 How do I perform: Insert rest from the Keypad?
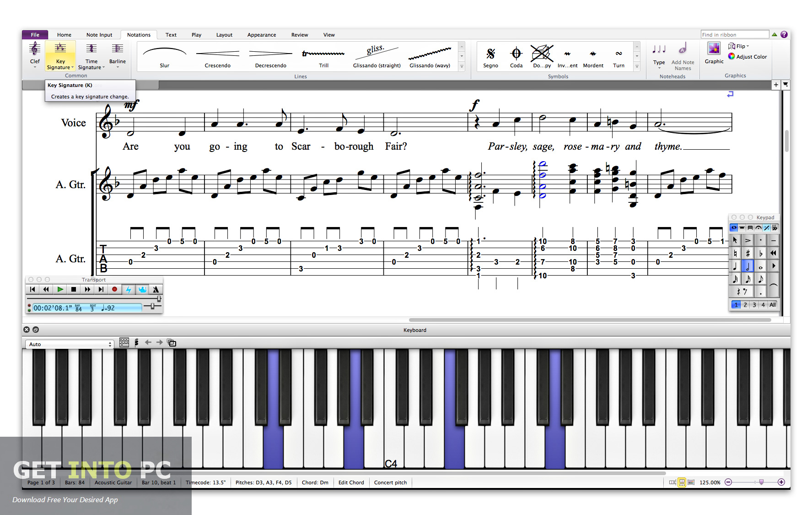click(742, 291)
